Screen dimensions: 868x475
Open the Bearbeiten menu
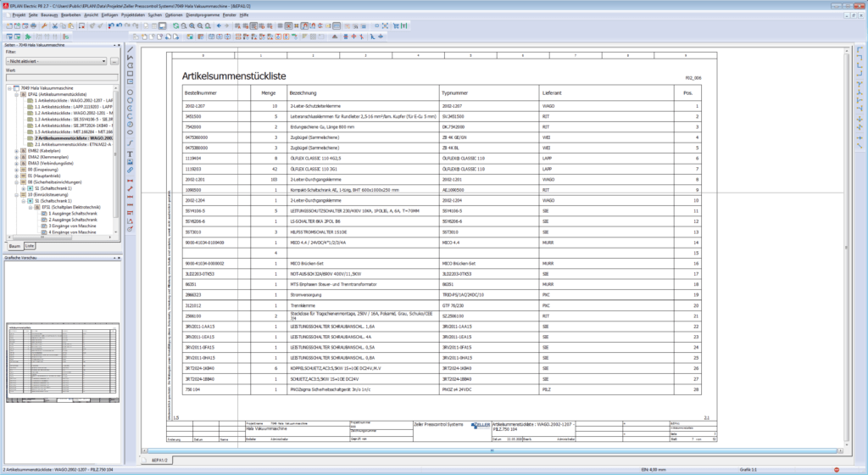pos(70,15)
